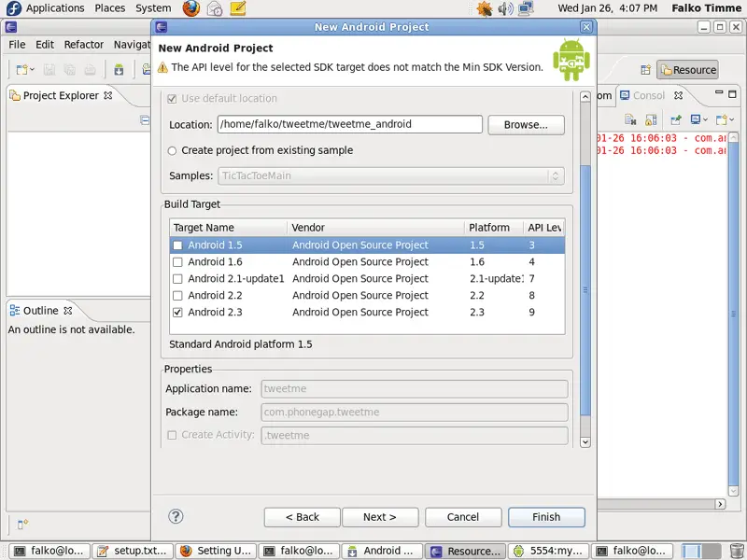Click the Open Perspective icon beside Resource
Image resolution: width=747 pixels, height=560 pixels.
(x=645, y=70)
